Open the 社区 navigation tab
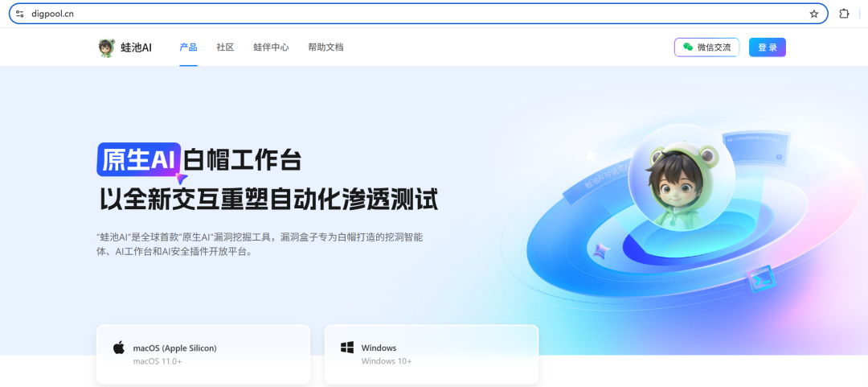The height and width of the screenshot is (387, 868). coord(225,47)
